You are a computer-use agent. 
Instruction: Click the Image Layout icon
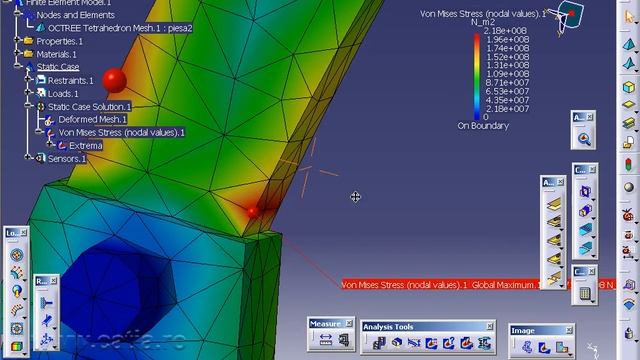(467, 343)
